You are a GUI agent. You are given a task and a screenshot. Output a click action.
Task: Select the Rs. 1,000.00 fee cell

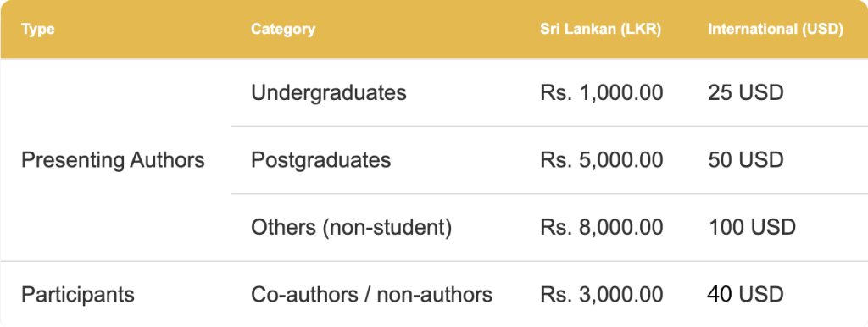(x=601, y=93)
